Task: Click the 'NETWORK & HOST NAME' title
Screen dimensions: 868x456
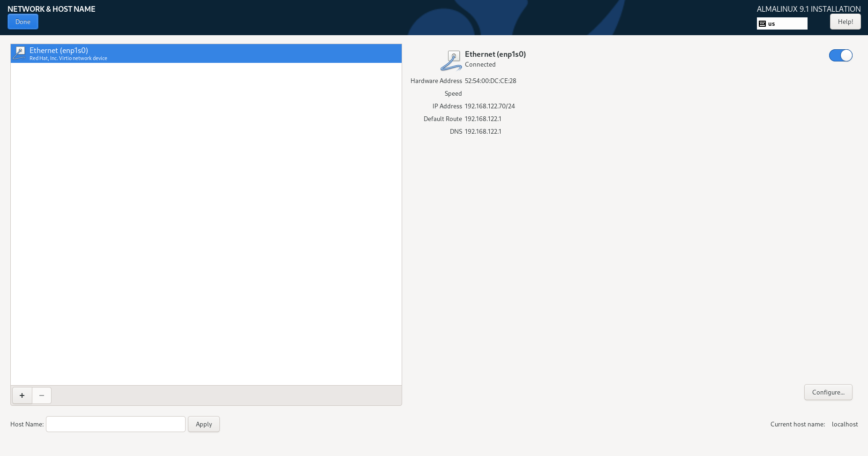Action: [x=52, y=9]
